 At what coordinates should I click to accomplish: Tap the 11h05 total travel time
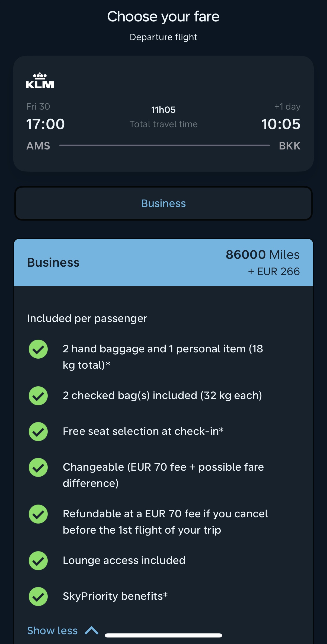click(163, 110)
